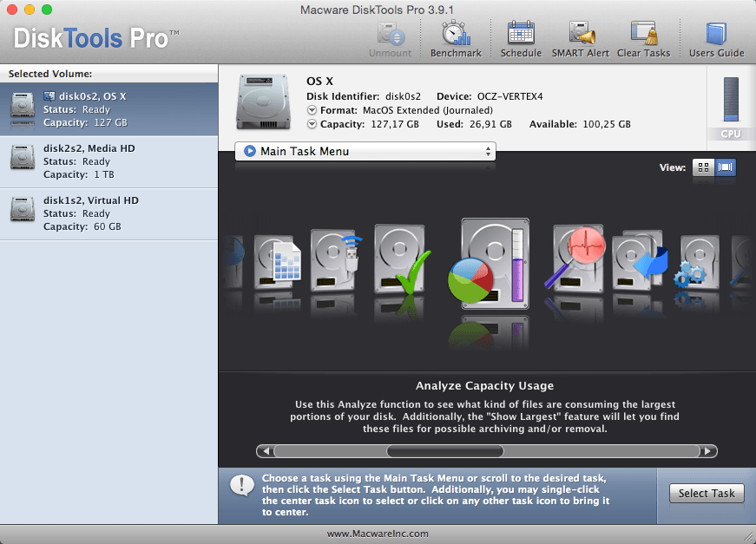The width and height of the screenshot is (756, 544).
Task: Bring the blue arrow backup disk task to center
Action: pyautogui.click(x=640, y=260)
